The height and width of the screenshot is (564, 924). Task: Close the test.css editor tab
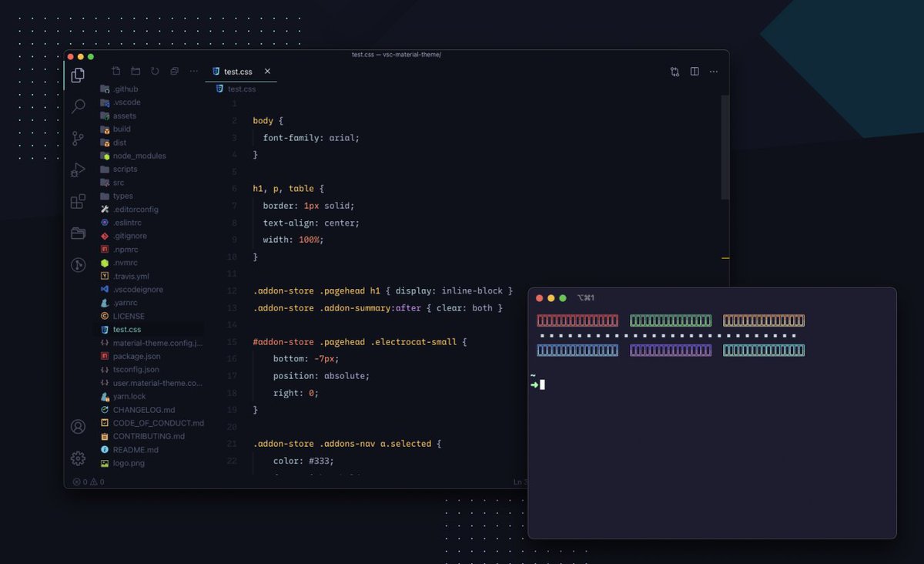click(x=267, y=71)
